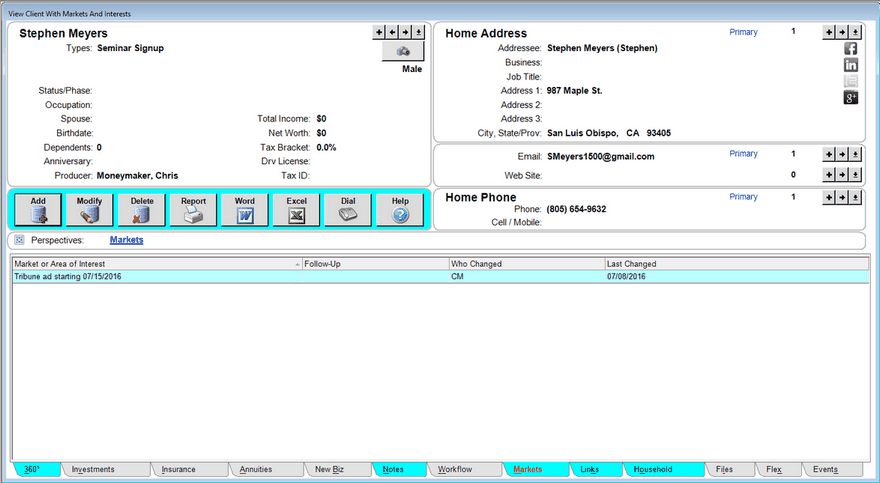Open the Report printer button
The width and height of the screenshot is (880, 483).
193,209
